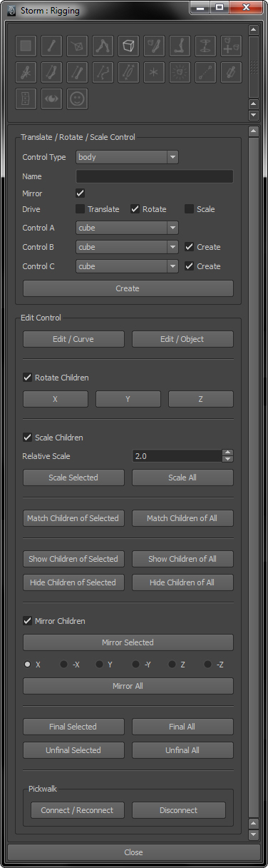Select the bent joint chain icon
The height and width of the screenshot is (868, 268).
tap(103, 46)
